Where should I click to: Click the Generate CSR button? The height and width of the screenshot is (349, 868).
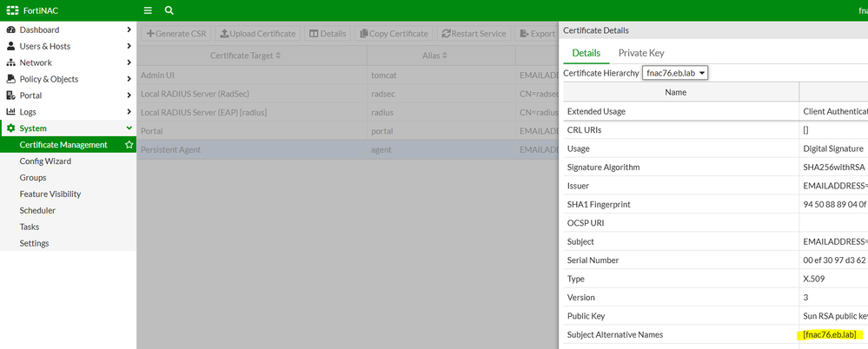point(176,34)
